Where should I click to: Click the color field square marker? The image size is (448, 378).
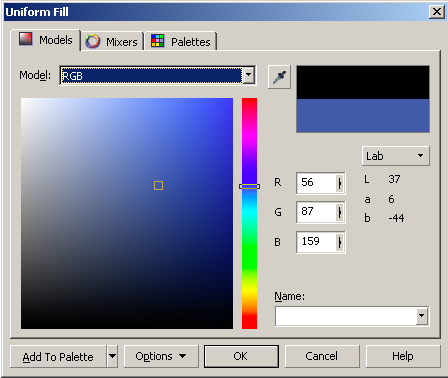(x=158, y=185)
